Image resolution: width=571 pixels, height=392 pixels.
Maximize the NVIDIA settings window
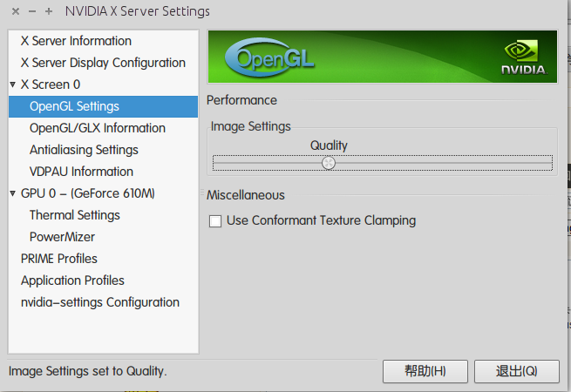tap(49, 11)
